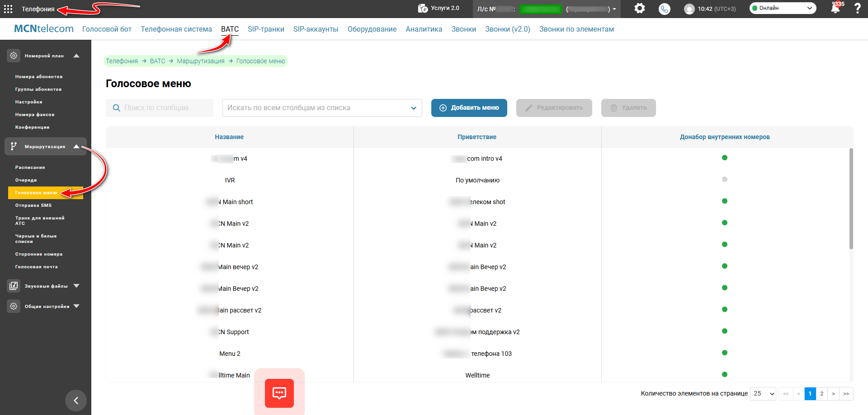Viewport: 868px width, 415px height.
Task: Click Добавить меню button
Action: [469, 108]
